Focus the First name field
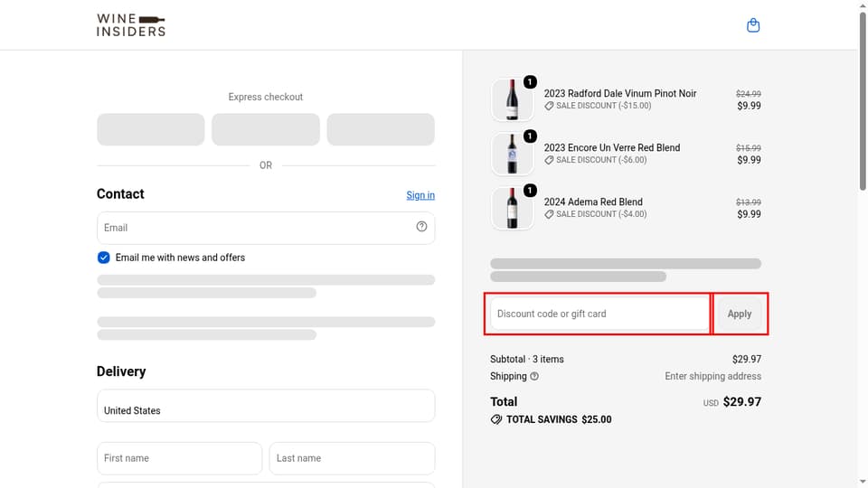Screen dimensions: 868x488 tap(179, 458)
